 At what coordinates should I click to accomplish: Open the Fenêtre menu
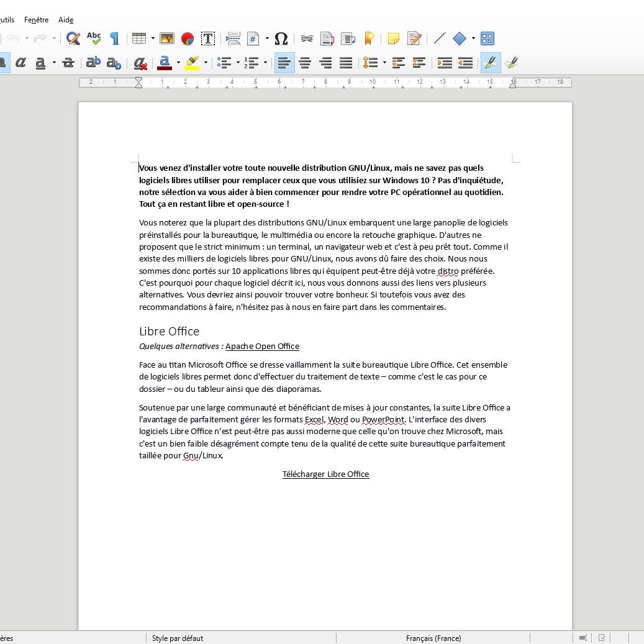(x=36, y=20)
